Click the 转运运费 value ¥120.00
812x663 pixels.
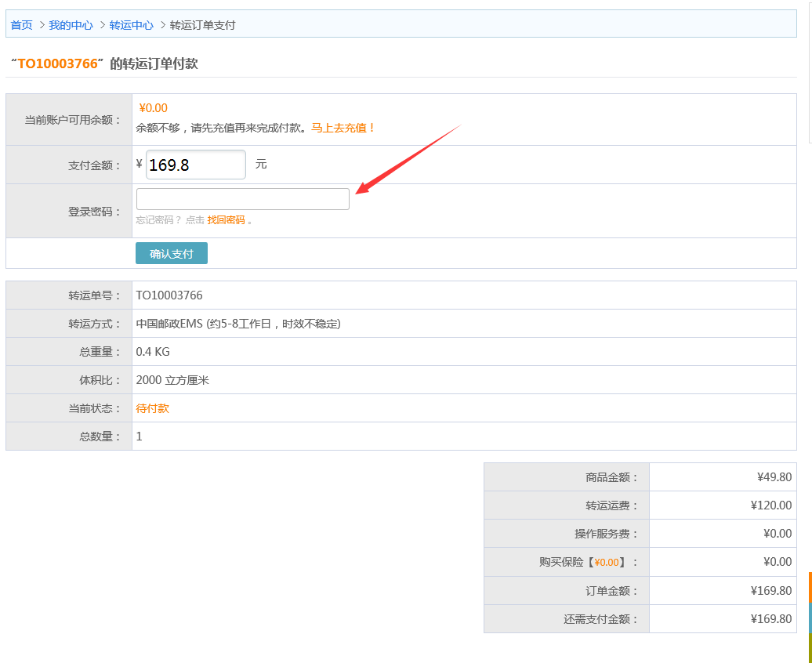pyautogui.click(x=770, y=505)
